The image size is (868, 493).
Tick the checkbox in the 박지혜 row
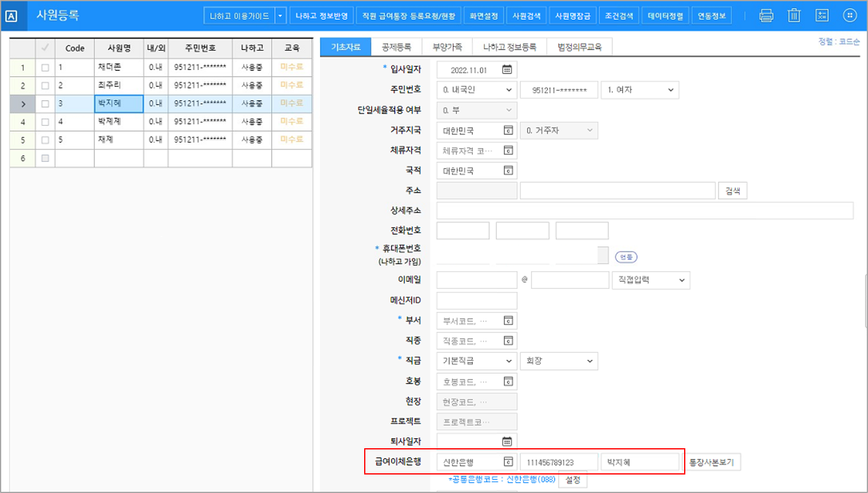click(x=45, y=104)
